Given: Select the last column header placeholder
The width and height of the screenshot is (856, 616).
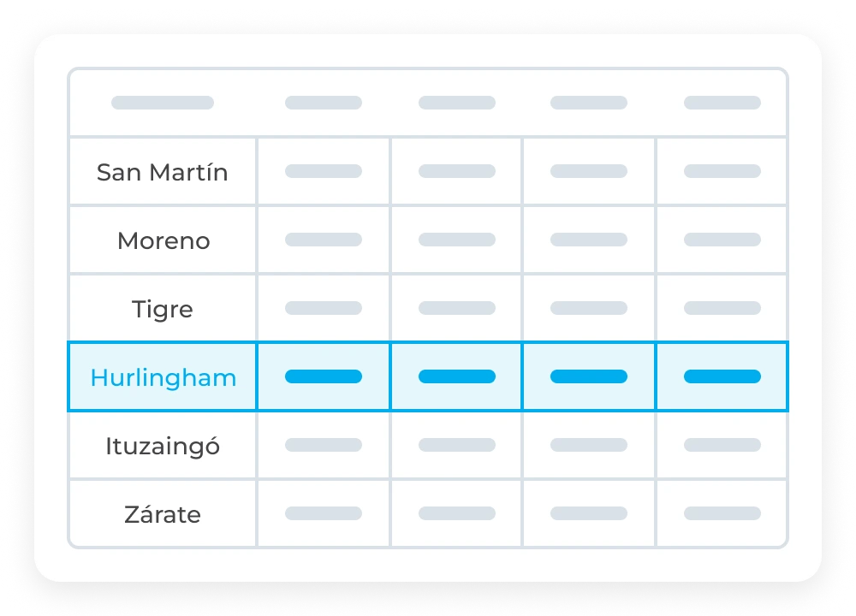Looking at the screenshot, I should coord(722,103).
